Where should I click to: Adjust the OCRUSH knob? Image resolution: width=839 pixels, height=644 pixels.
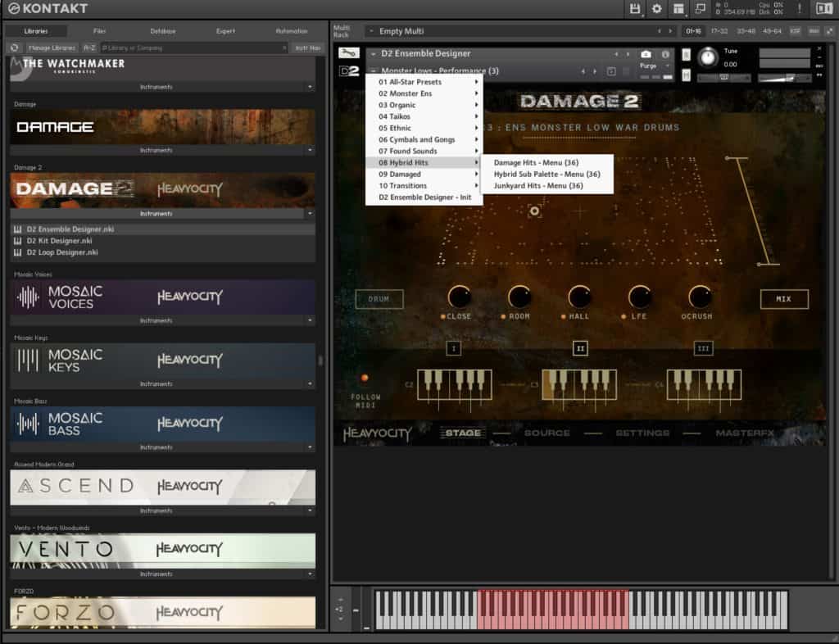(x=700, y=296)
